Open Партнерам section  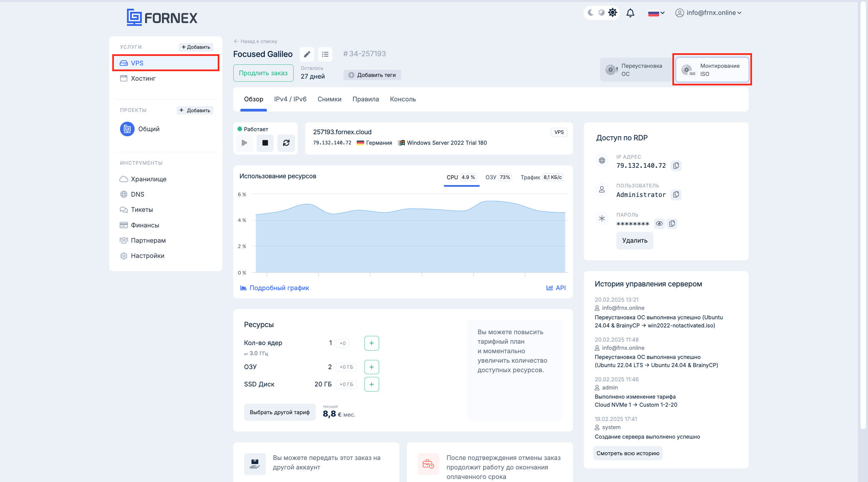(x=143, y=240)
